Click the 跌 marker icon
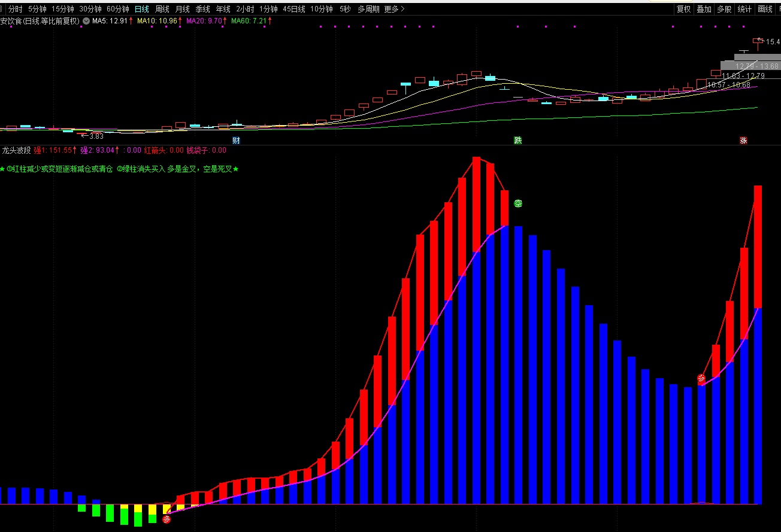The height and width of the screenshot is (532, 781). click(x=518, y=141)
